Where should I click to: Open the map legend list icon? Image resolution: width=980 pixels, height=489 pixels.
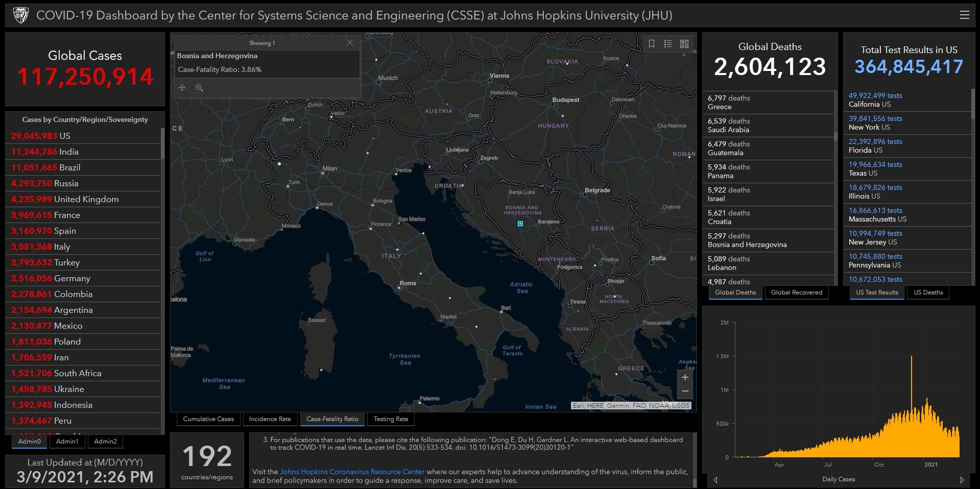coord(667,44)
